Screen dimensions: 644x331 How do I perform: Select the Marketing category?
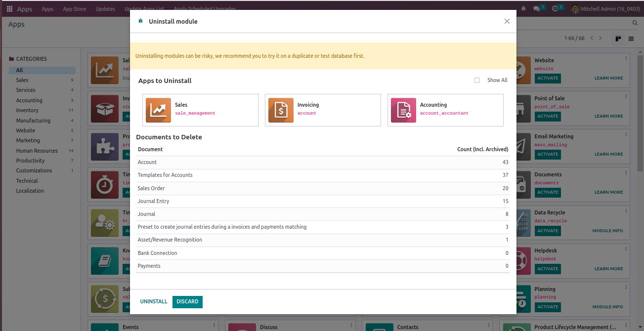[x=42, y=140]
